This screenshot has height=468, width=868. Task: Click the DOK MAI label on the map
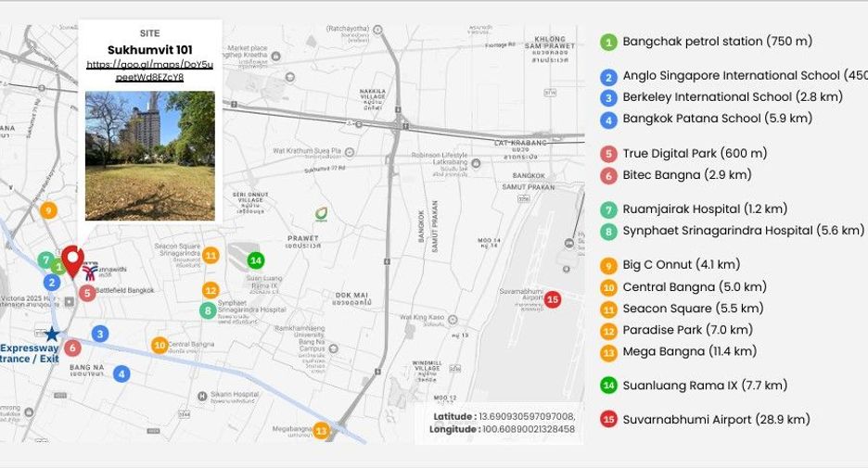(351, 298)
